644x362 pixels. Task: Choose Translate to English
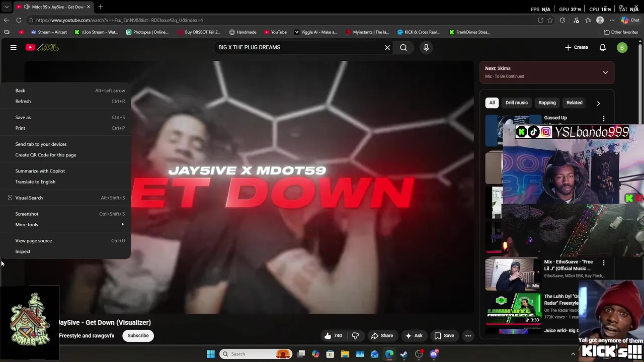65,182
